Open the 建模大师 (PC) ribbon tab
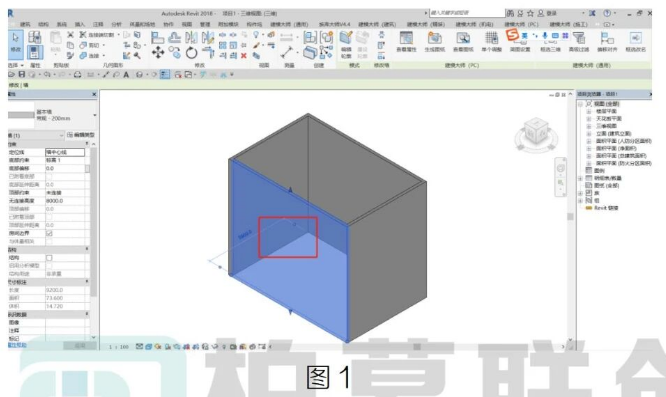 point(521,25)
